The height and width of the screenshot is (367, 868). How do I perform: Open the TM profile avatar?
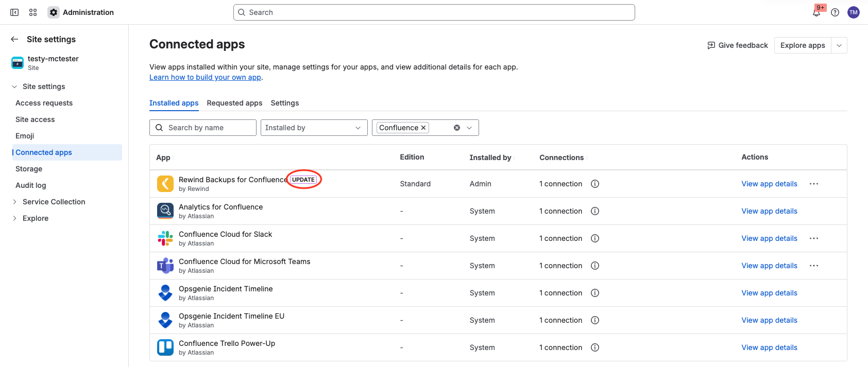[x=854, y=12]
